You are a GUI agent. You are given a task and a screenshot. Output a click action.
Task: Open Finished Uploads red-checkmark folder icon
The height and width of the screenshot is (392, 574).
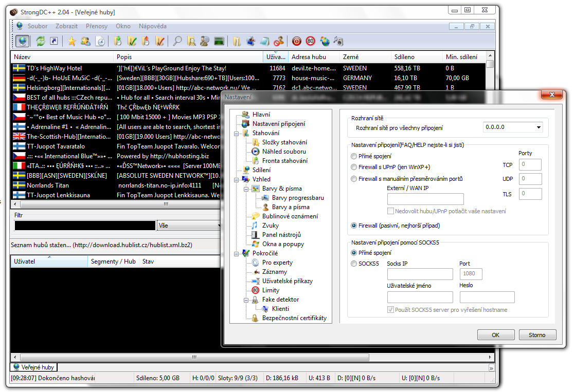(159, 41)
